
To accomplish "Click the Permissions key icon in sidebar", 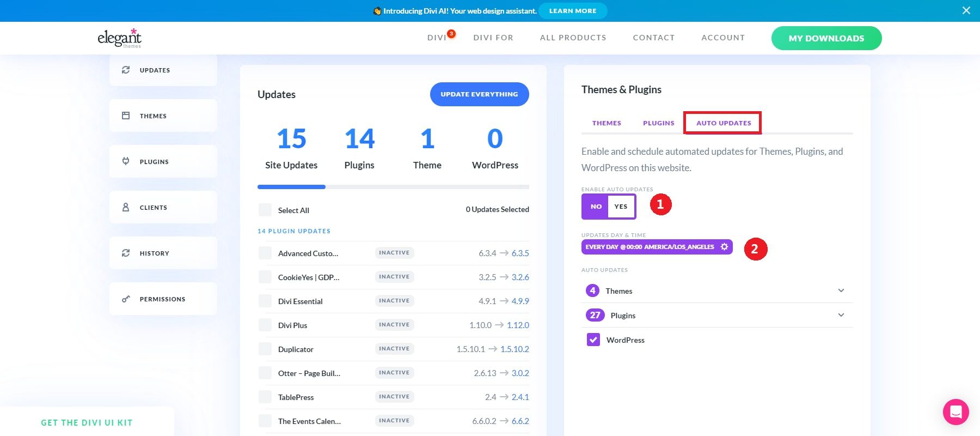I will [126, 299].
